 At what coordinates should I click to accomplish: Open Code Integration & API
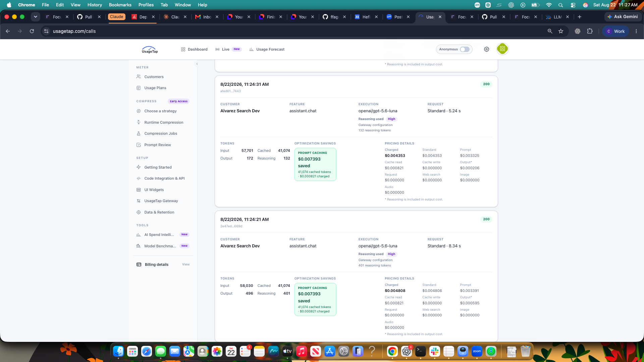[164, 178]
